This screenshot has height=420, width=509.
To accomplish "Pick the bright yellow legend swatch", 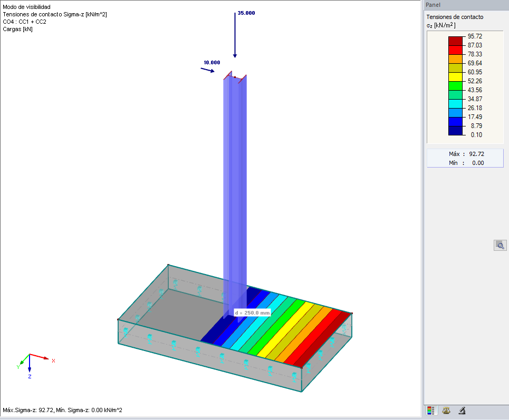I will point(455,77).
